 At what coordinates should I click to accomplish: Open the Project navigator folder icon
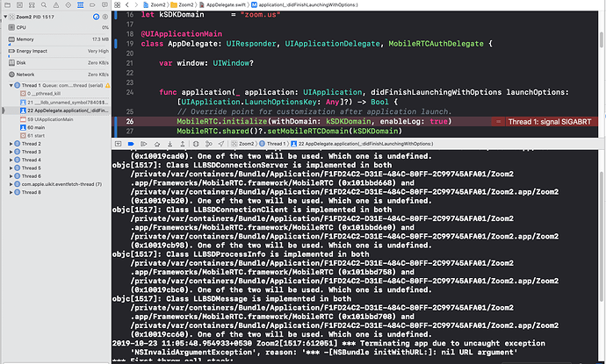tap(7, 5)
